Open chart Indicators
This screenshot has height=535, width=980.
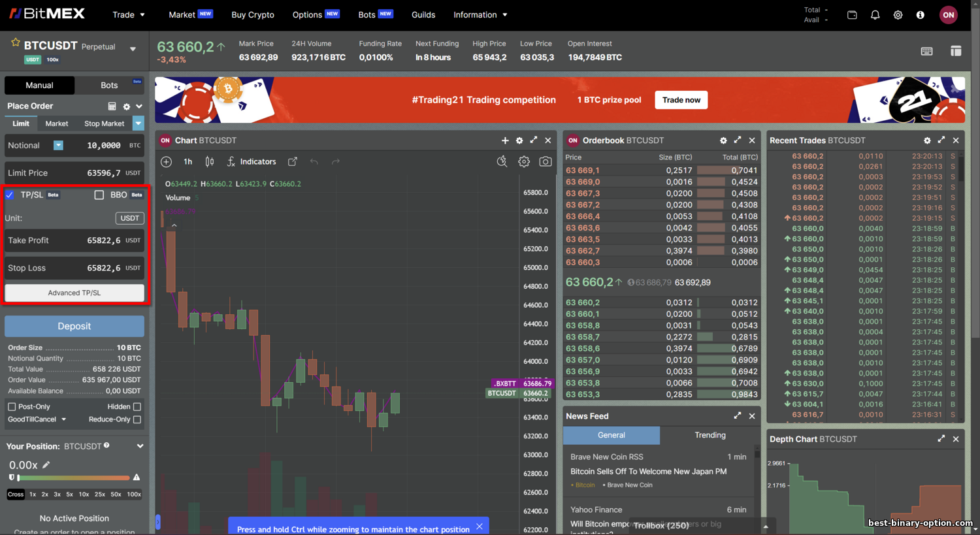[252, 161]
